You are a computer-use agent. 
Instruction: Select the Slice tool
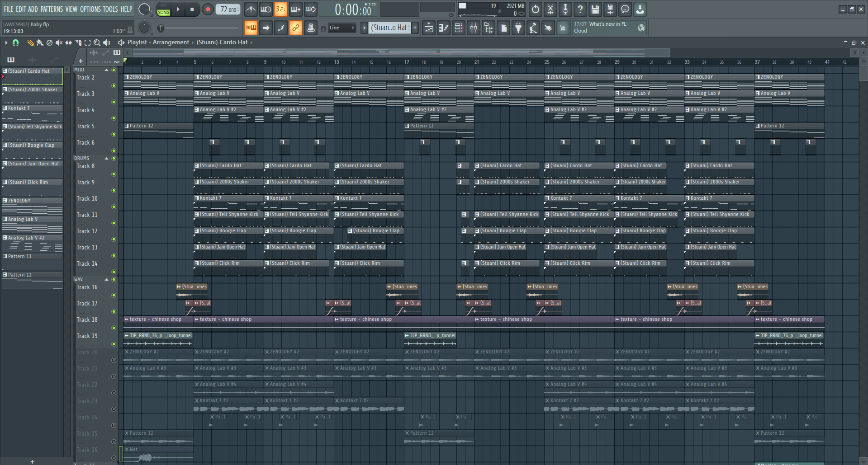[x=78, y=42]
